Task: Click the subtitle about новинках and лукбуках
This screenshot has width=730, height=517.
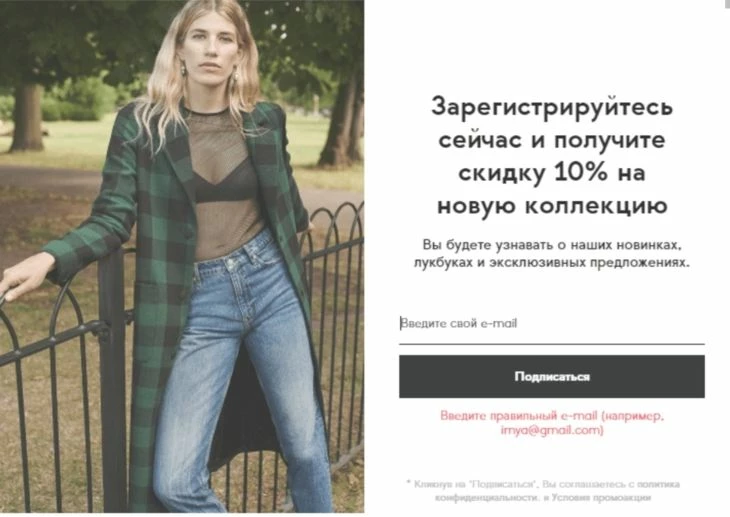Action: pyautogui.click(x=552, y=253)
